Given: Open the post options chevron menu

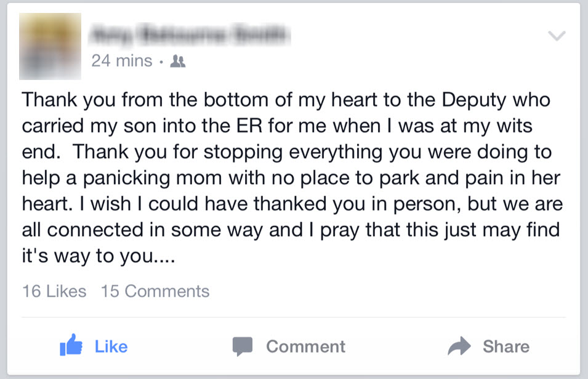Looking at the screenshot, I should click(x=557, y=36).
